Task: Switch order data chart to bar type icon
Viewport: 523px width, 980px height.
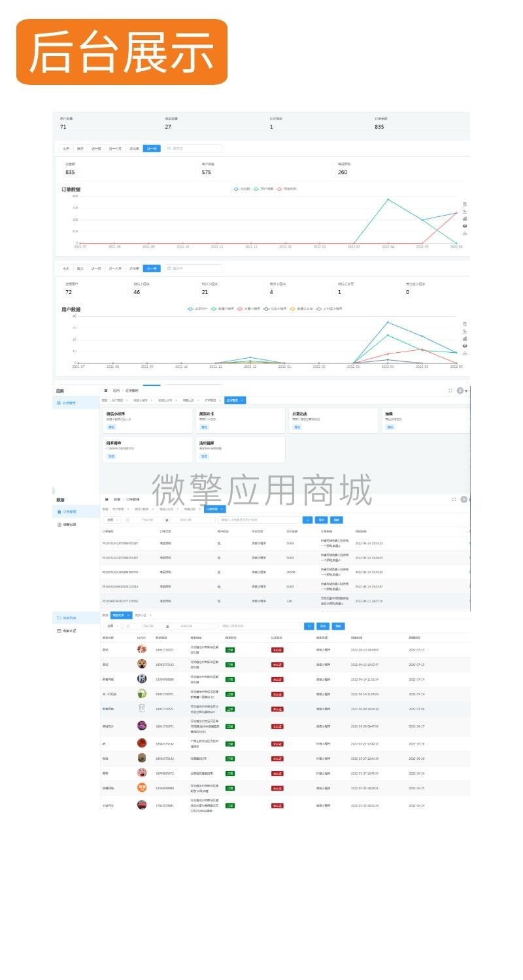Action: coord(464,218)
